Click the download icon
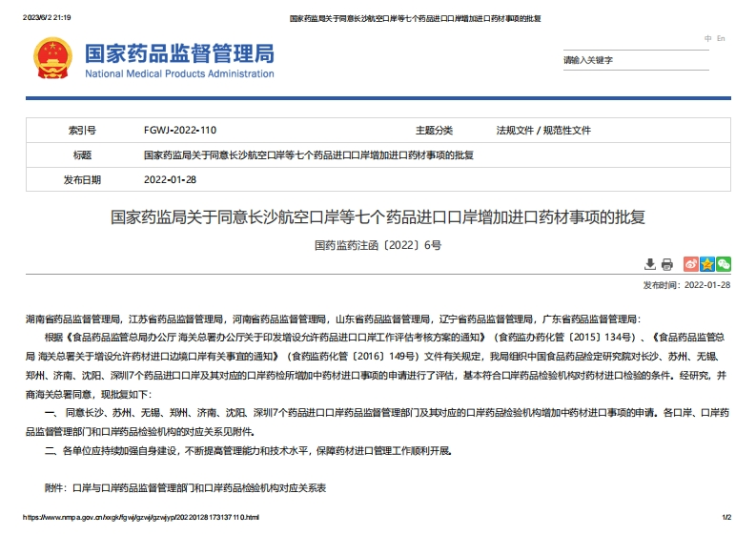This screenshot has width=756, height=535. point(650,264)
